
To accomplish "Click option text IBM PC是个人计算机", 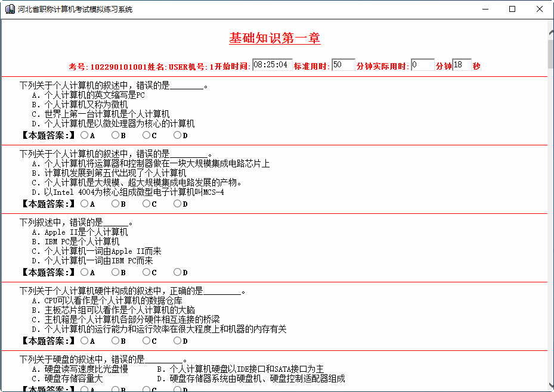I will tap(82, 241).
